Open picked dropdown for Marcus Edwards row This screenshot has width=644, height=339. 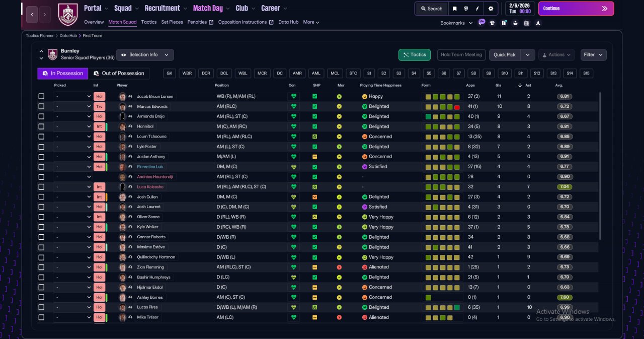pos(72,106)
